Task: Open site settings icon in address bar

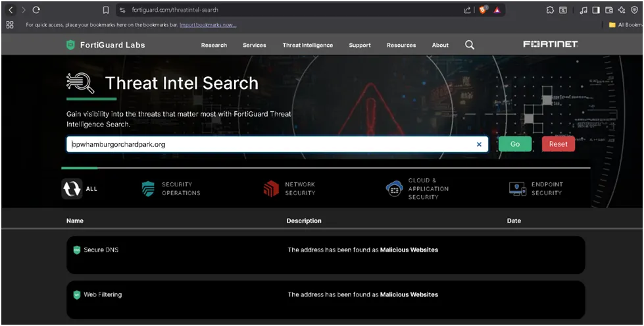Action: click(x=122, y=10)
